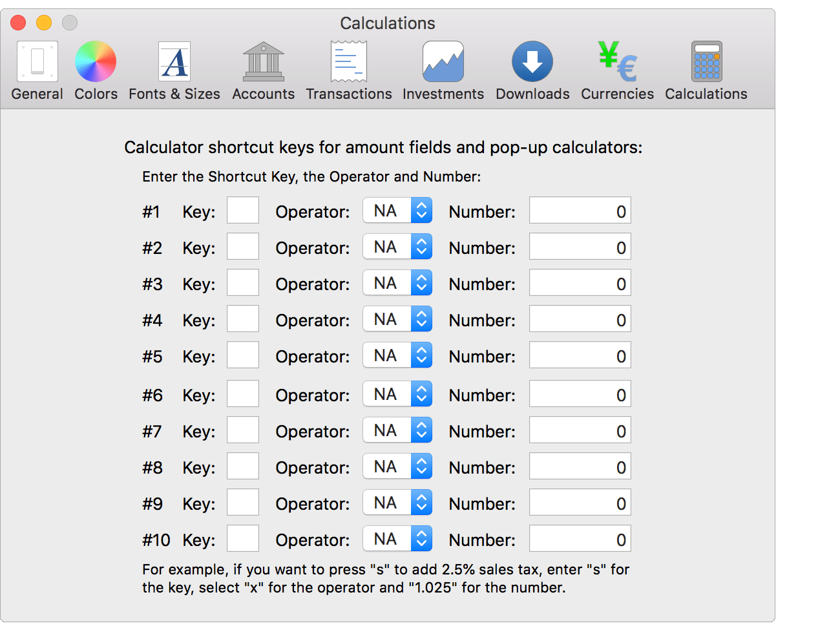Click the Key field for shortcut #1
This screenshot has width=840, height=630.
(x=242, y=210)
